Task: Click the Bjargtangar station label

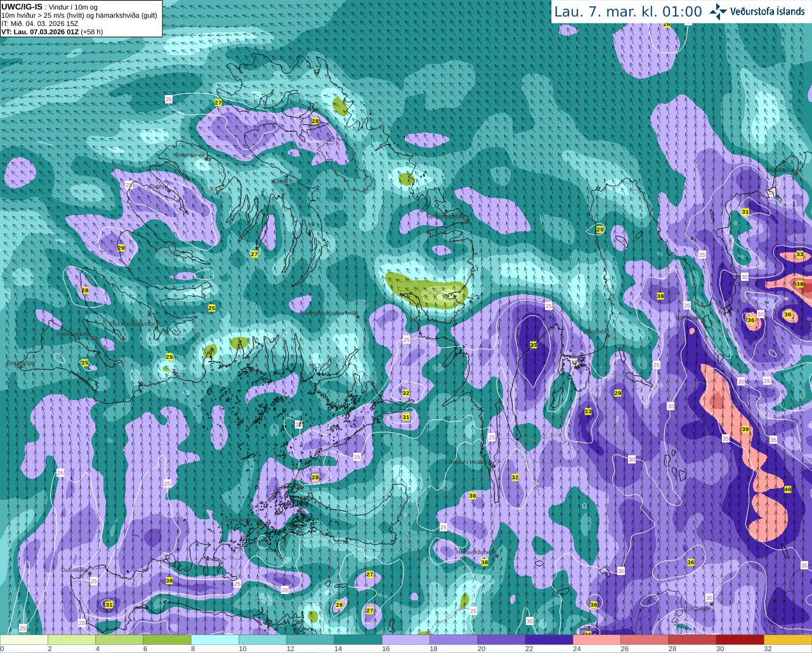Action: 21,363
